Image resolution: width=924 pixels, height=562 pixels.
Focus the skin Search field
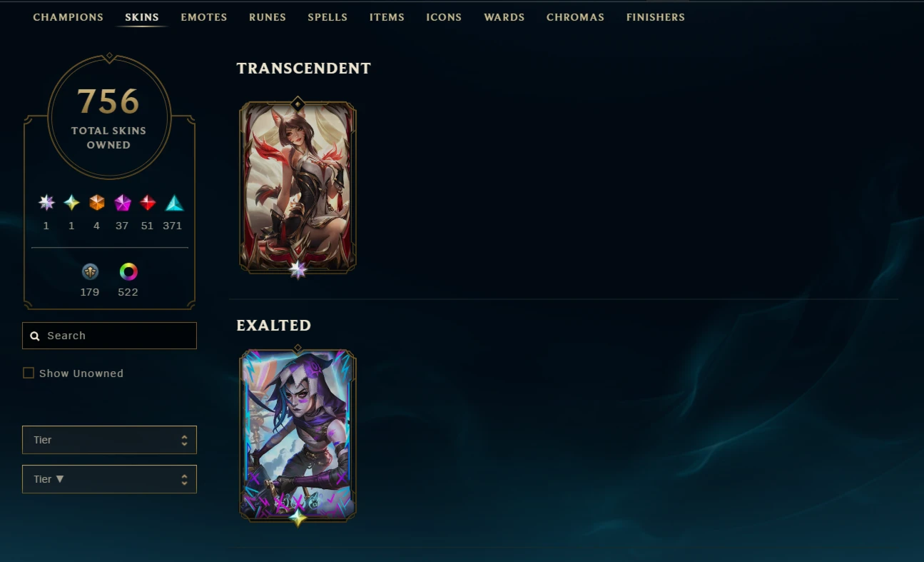(x=109, y=336)
